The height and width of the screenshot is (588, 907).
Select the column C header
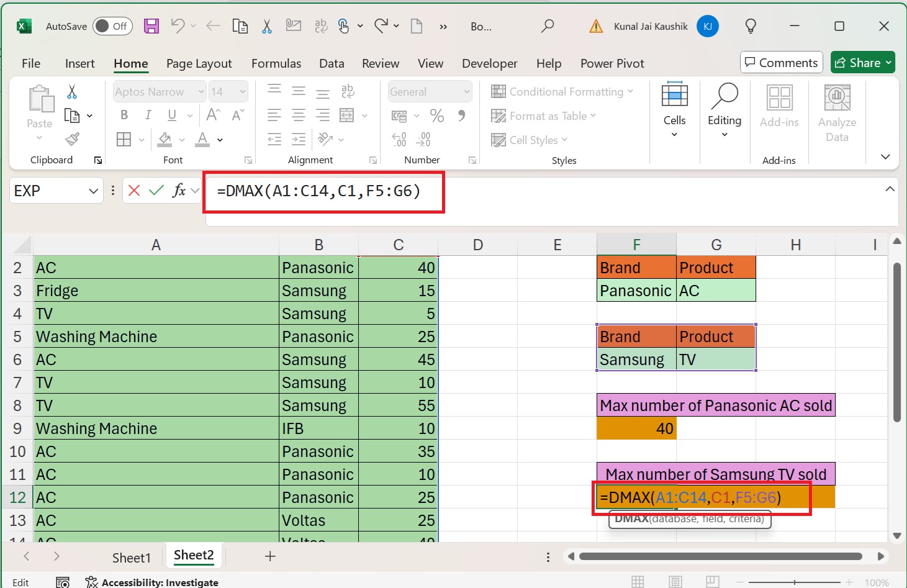[399, 245]
